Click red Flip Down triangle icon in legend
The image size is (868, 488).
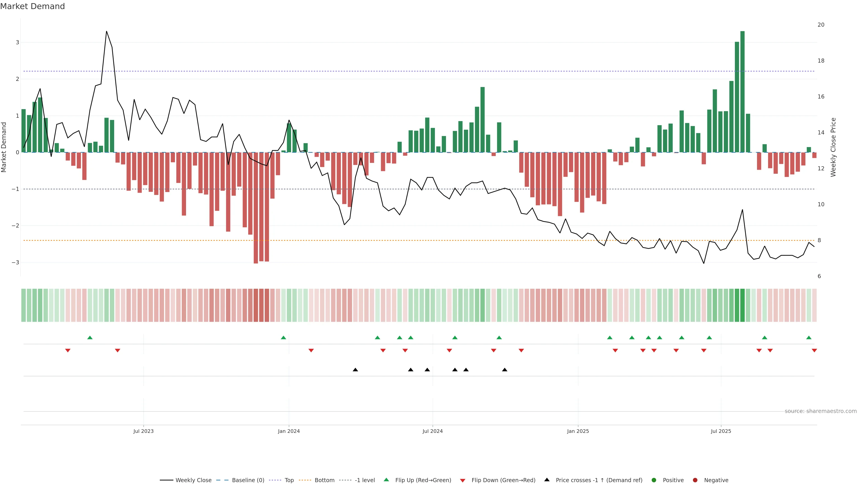[x=463, y=481]
